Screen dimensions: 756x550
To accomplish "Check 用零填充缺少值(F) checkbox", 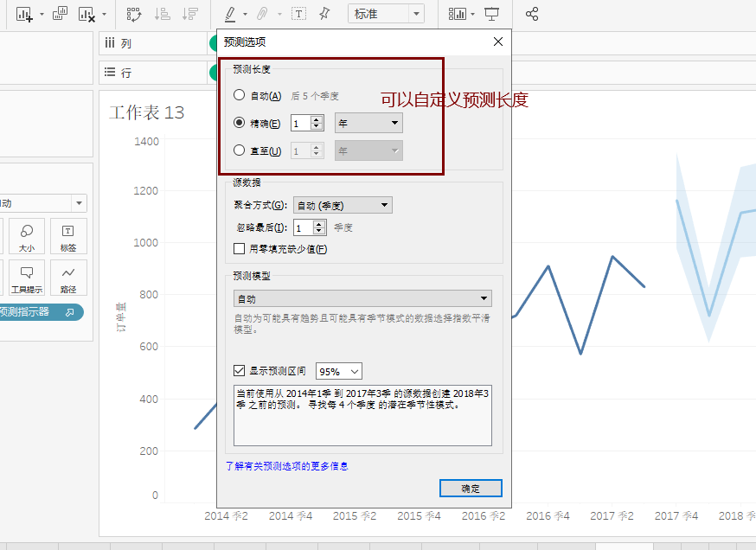I will click(239, 249).
